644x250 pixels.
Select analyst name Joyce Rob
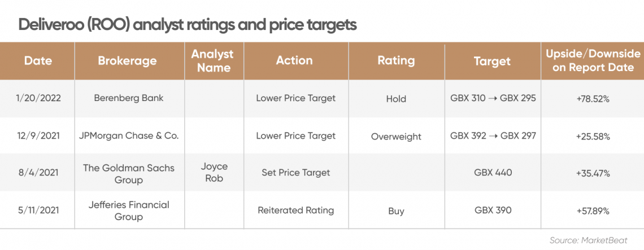214,173
